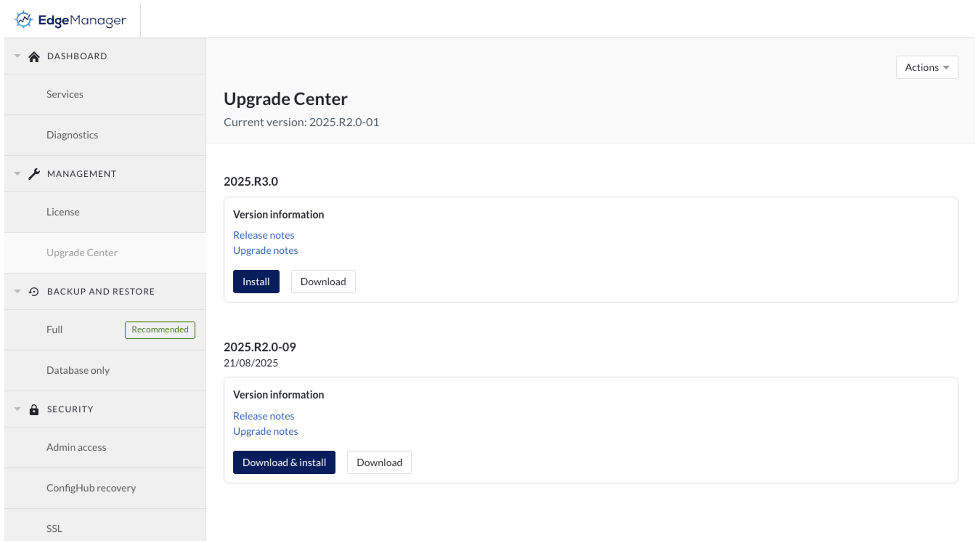Click the Management wrench icon

[x=35, y=174]
